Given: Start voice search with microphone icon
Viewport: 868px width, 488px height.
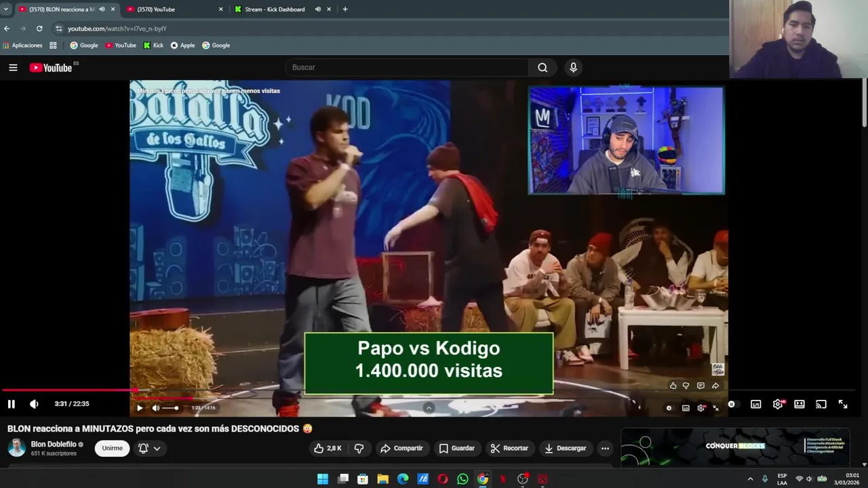Looking at the screenshot, I should click(573, 67).
